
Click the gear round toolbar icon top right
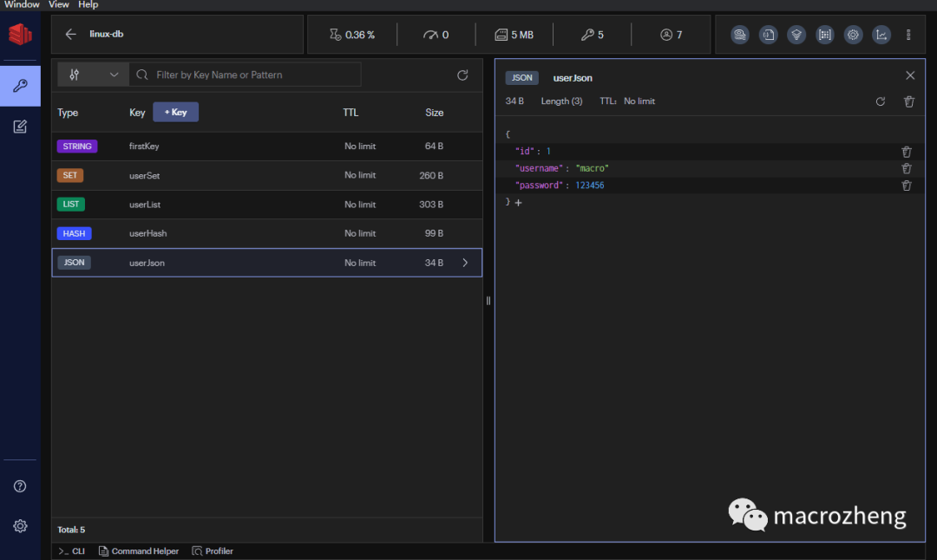(x=853, y=35)
